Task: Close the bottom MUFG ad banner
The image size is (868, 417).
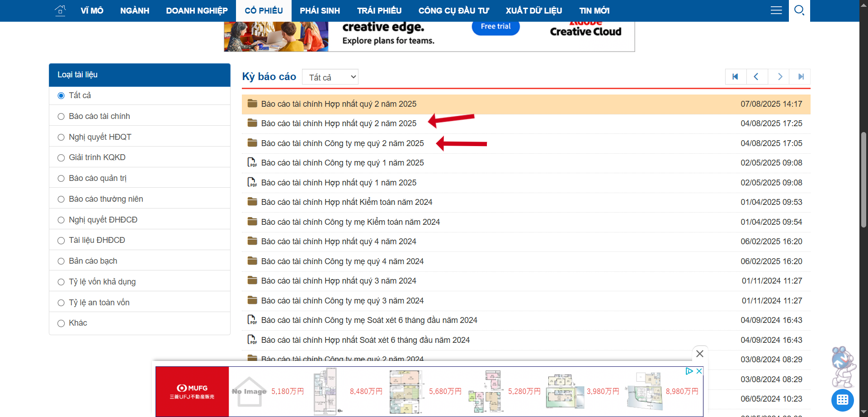Action: tap(699, 354)
